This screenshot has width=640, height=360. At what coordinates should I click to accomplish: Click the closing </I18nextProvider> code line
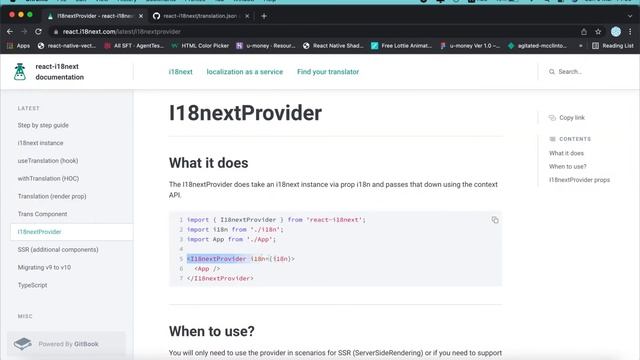coord(220,278)
